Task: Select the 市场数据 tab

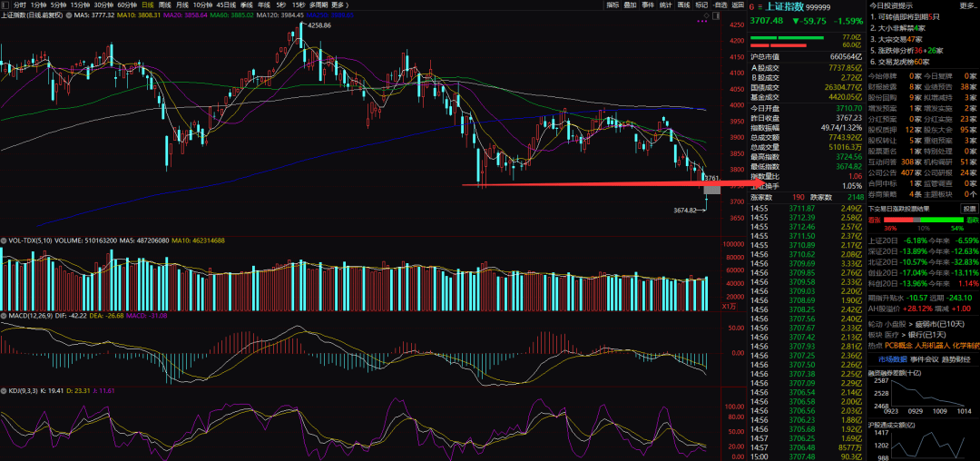Action: pos(892,359)
